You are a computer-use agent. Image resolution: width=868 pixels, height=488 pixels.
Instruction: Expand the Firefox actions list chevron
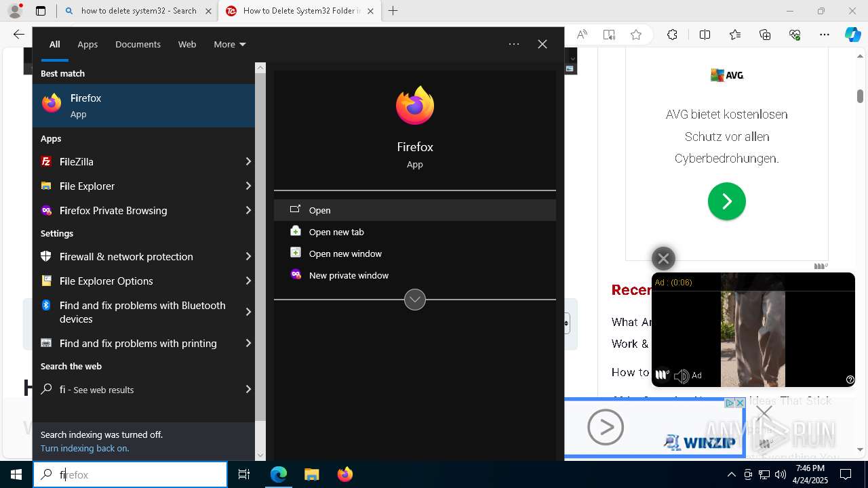click(415, 300)
